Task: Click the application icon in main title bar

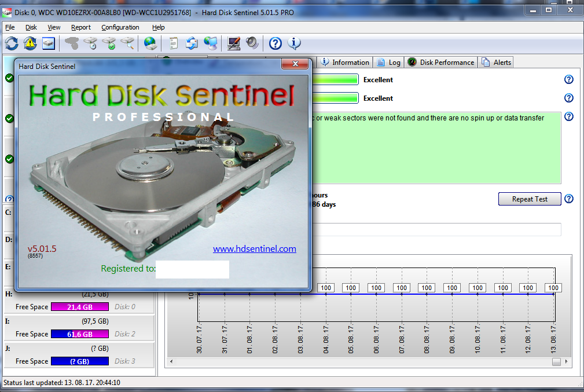Action: tap(7, 13)
